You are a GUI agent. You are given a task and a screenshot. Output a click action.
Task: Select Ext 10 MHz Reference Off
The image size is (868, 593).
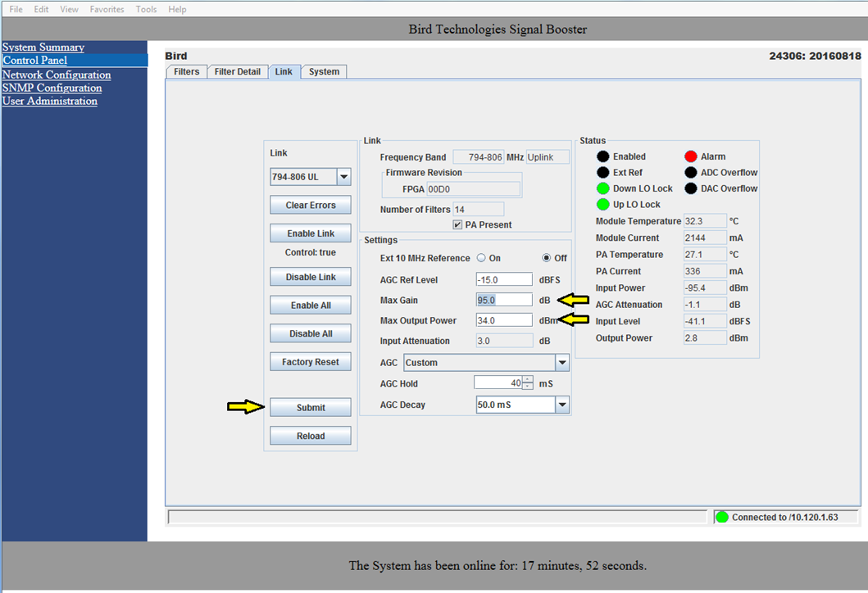pos(547,258)
